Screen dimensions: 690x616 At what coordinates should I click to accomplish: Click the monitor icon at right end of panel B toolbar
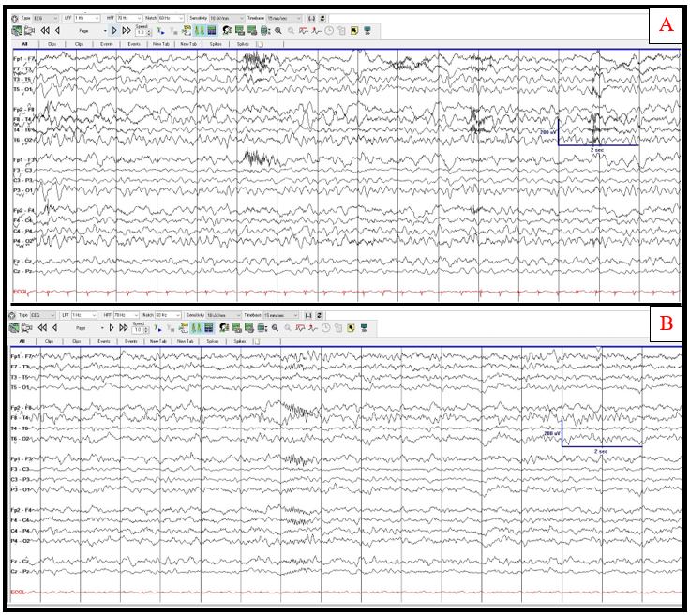click(364, 328)
